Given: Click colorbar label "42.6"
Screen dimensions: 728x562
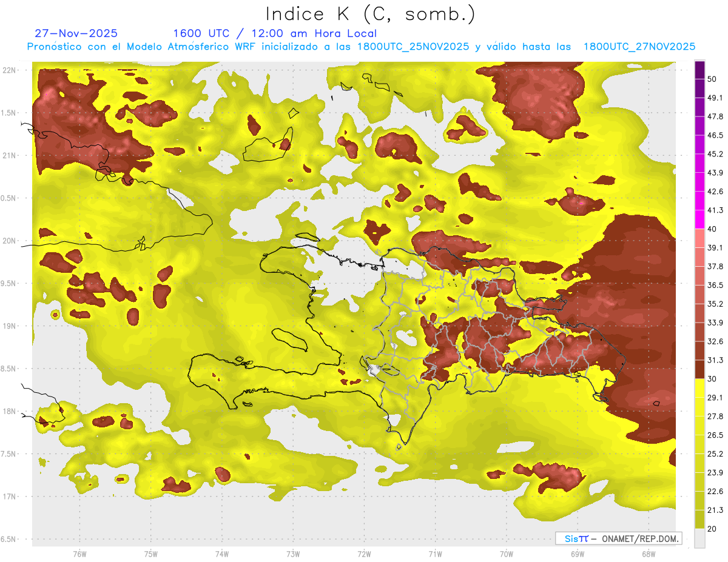Looking at the screenshot, I should tap(715, 192).
